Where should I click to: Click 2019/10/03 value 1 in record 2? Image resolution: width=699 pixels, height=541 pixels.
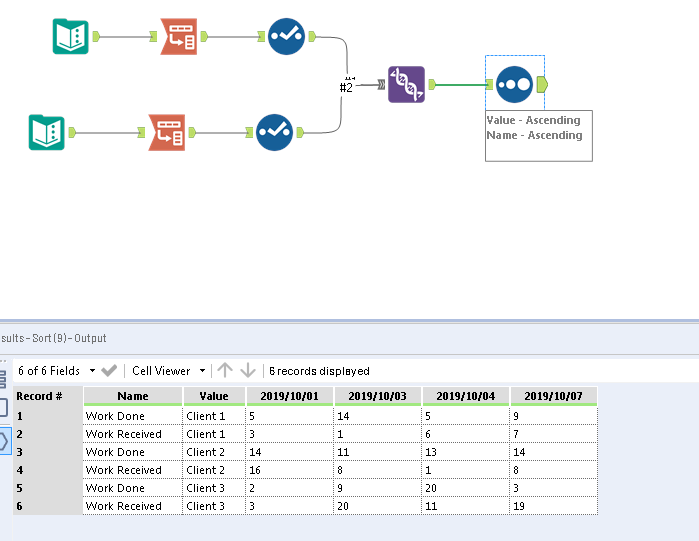[x=377, y=434]
